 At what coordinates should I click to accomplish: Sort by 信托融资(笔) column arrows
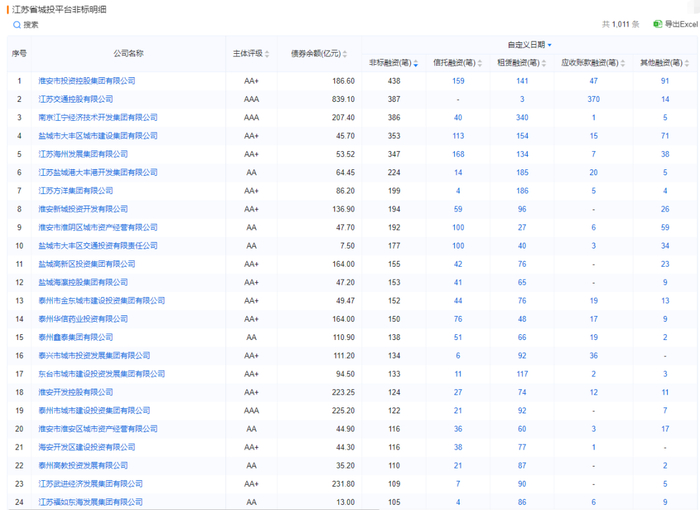coord(480,63)
